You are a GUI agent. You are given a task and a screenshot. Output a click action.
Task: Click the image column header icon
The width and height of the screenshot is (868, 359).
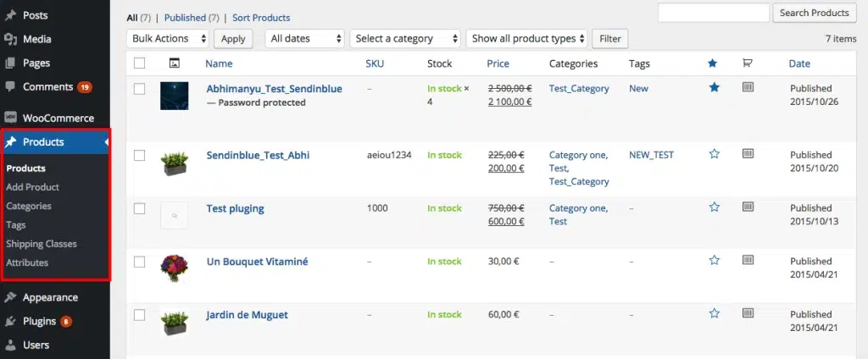[x=174, y=64]
